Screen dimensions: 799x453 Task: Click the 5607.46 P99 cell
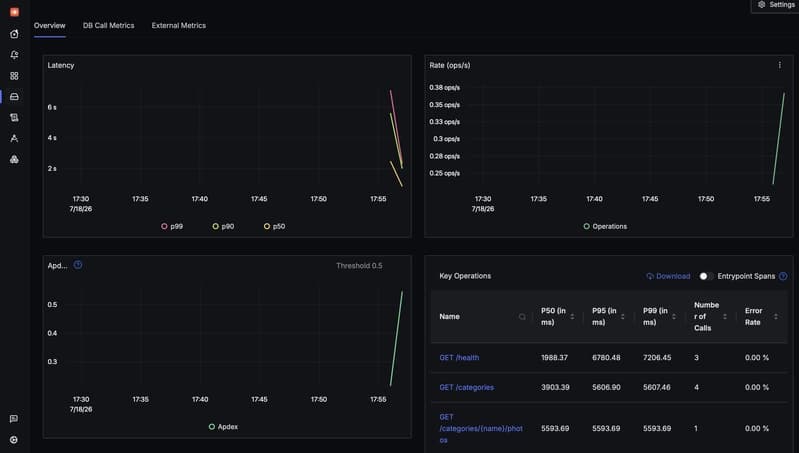click(657, 387)
